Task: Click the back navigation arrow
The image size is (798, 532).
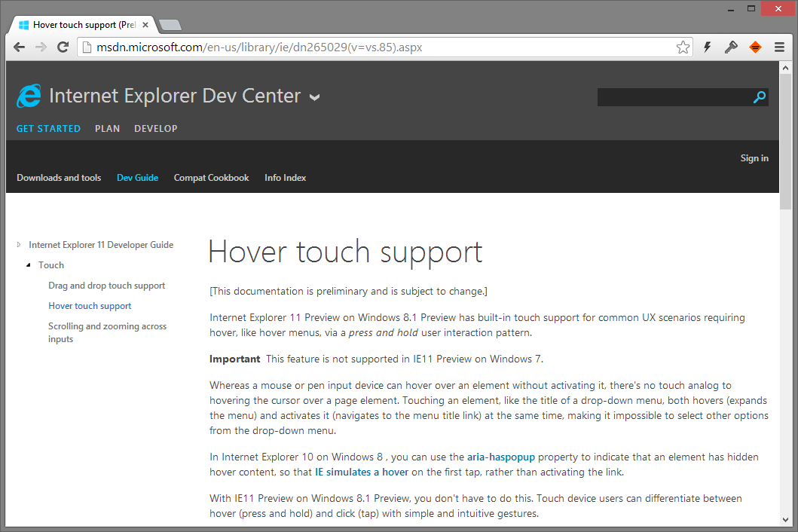Action: (x=19, y=47)
